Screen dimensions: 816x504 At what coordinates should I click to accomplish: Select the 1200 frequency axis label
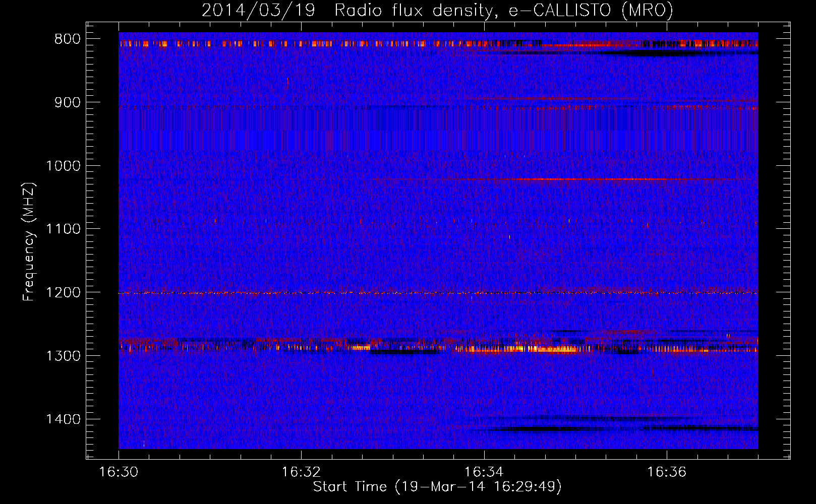click(63, 292)
